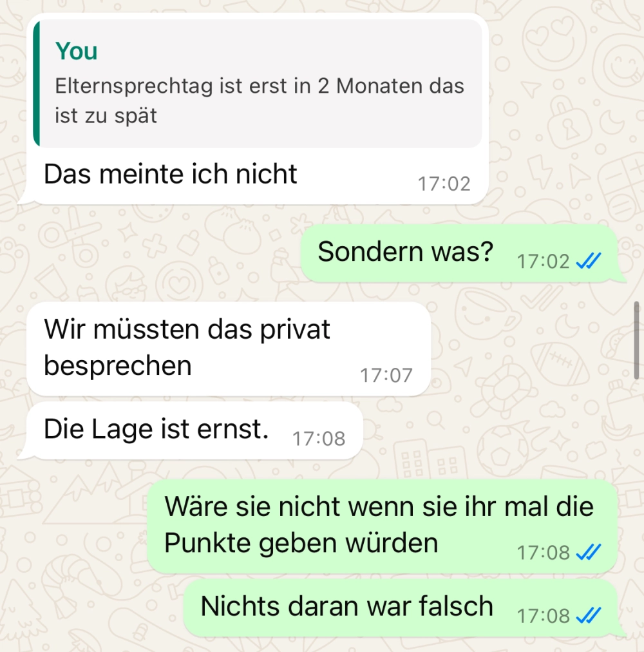Viewport: 644px width, 652px height.
Task: Click read ticks on 'Punkte geben würden' message
Action: (x=588, y=552)
